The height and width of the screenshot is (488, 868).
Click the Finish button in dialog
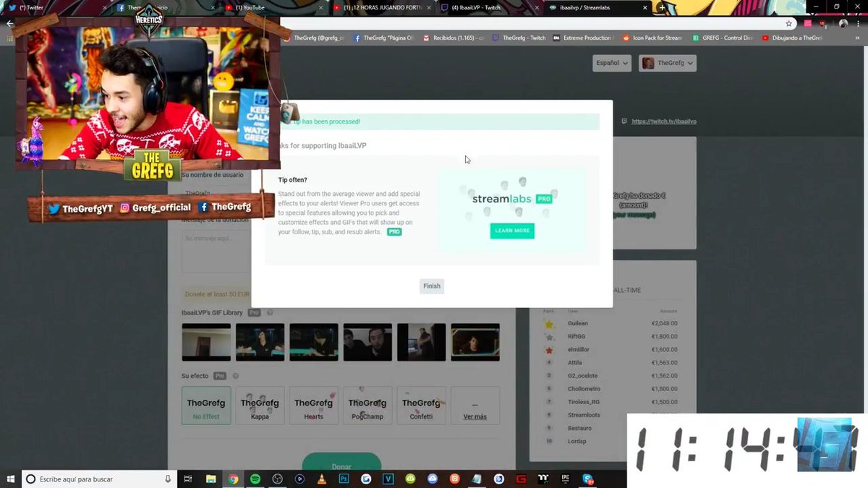tap(432, 286)
